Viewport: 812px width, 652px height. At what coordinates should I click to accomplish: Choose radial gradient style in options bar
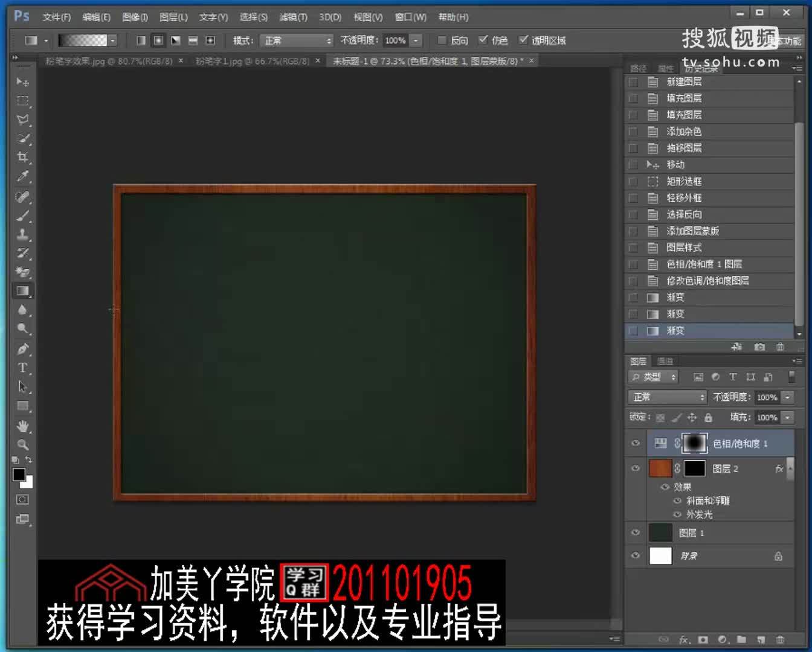(158, 40)
